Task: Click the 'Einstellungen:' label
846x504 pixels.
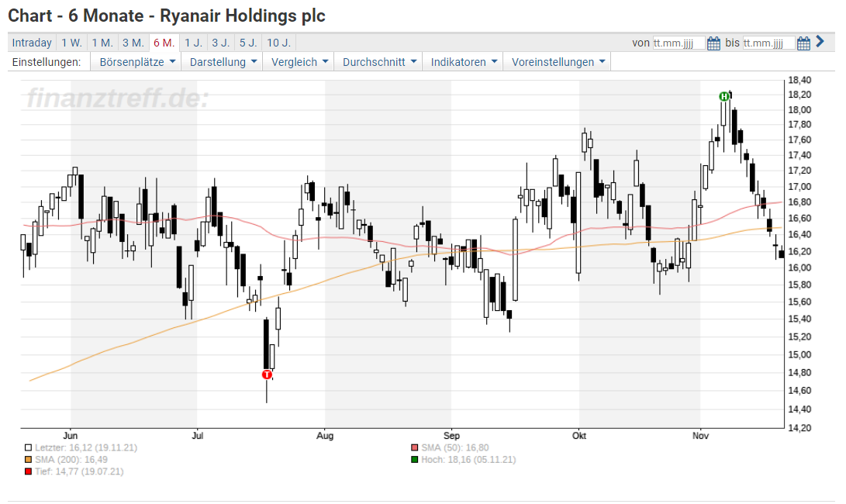Action: (47, 62)
